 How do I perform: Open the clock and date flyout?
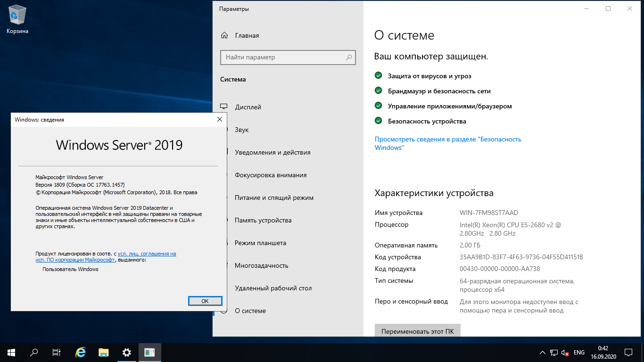603,353
